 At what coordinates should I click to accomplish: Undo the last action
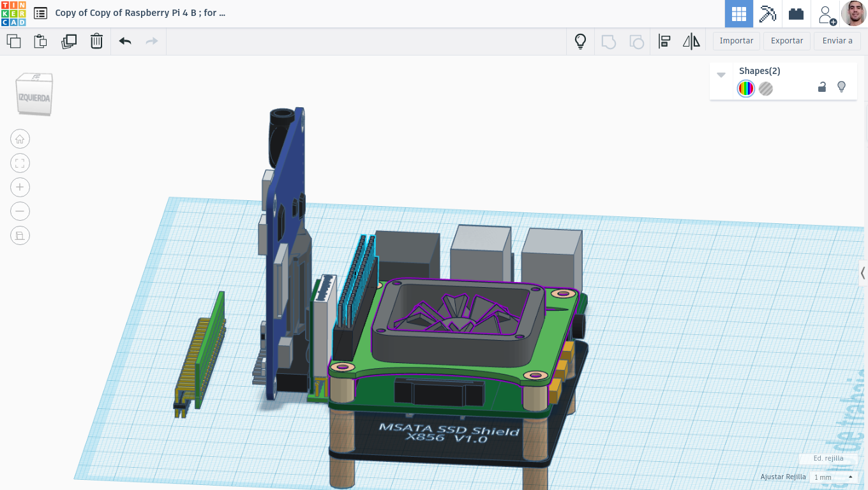click(125, 41)
